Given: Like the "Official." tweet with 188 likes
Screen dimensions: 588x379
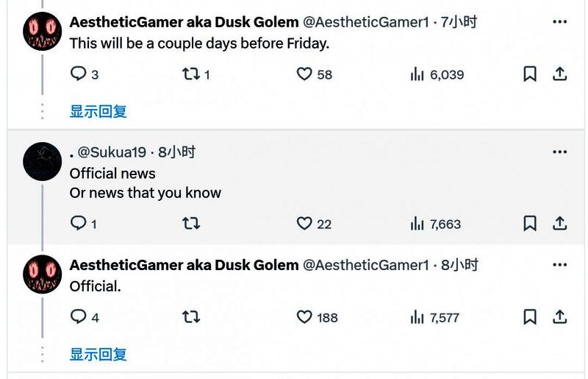Looking at the screenshot, I should pyautogui.click(x=304, y=317).
